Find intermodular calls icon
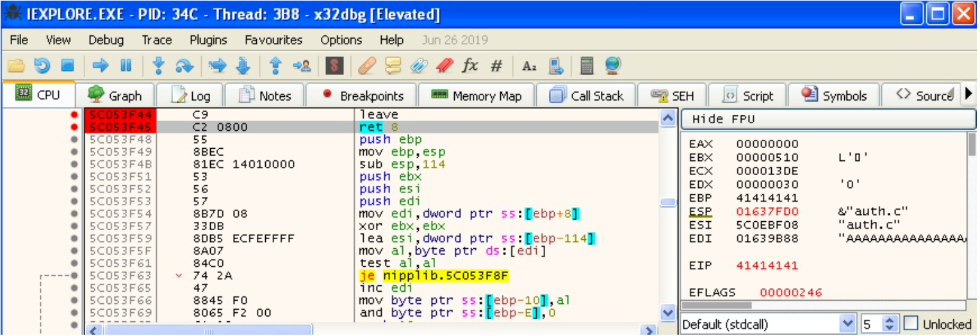This screenshot has height=336, width=980. tap(556, 65)
